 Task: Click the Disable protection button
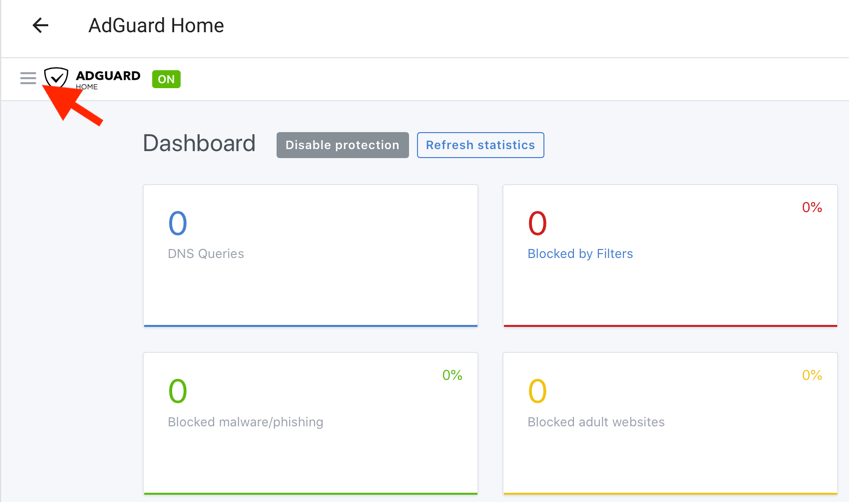point(343,145)
